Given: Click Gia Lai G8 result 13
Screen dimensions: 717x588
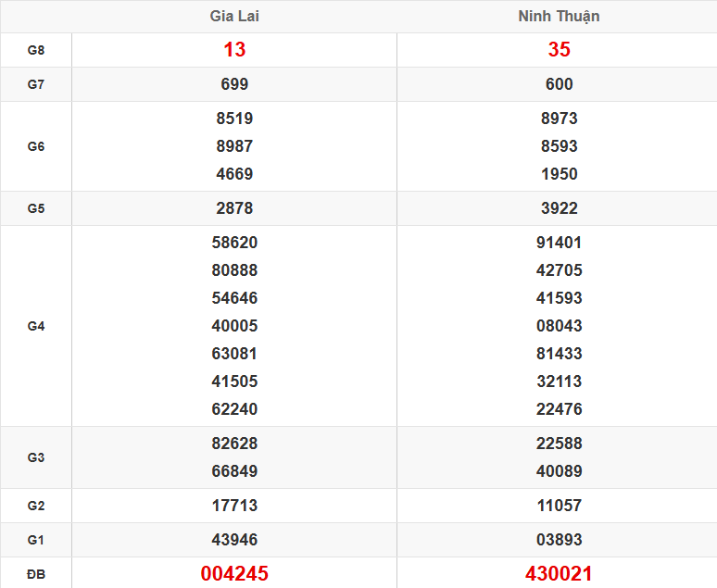Looking at the screenshot, I should [x=234, y=50].
